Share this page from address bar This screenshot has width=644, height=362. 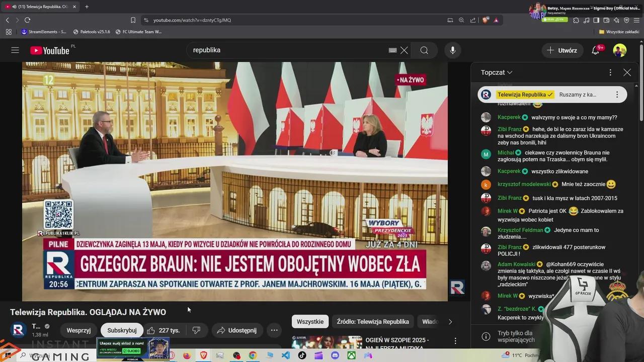click(x=473, y=20)
